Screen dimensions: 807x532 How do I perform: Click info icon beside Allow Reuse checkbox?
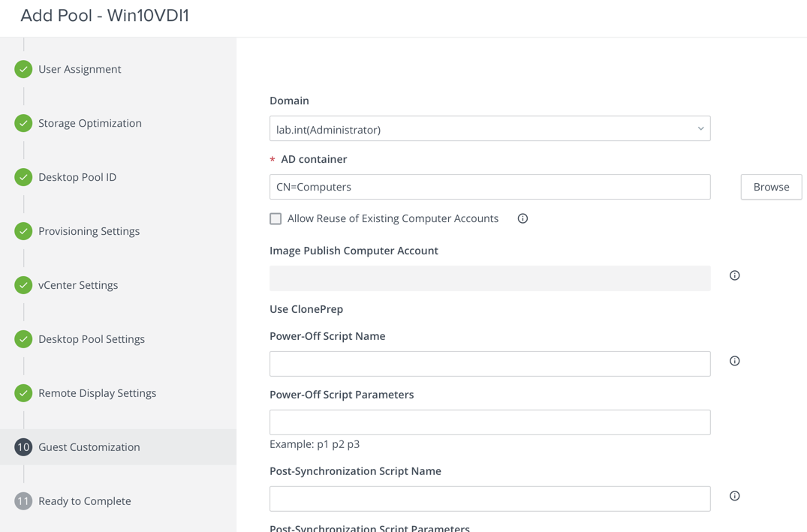click(522, 218)
